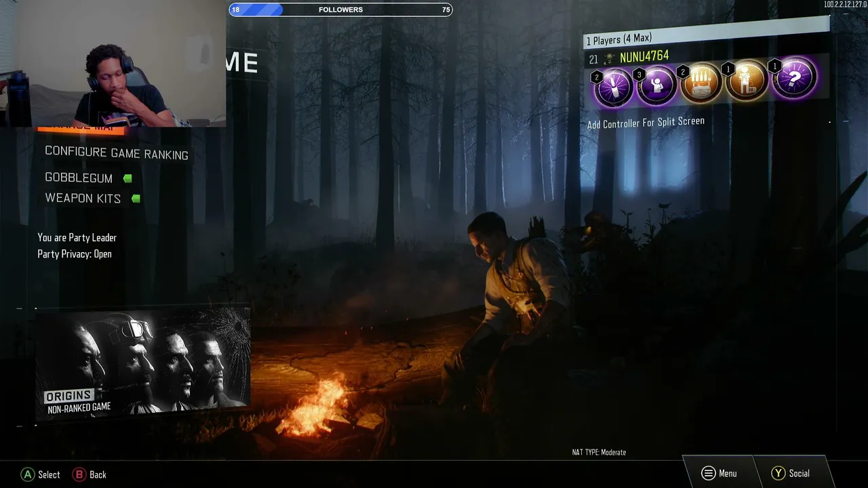Screen dimensions: 868x488
Task: Select the purple bottle-burst GobbleGum icon
Action: coord(614,87)
